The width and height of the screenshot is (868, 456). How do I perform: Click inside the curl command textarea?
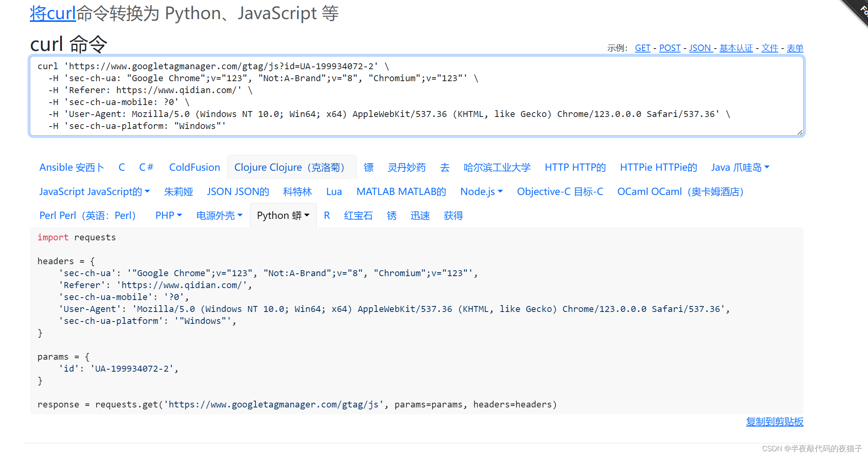417,96
